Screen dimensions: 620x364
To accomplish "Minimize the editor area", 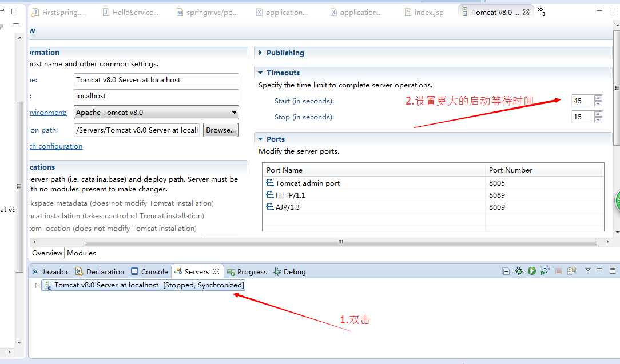I will coord(599,10).
